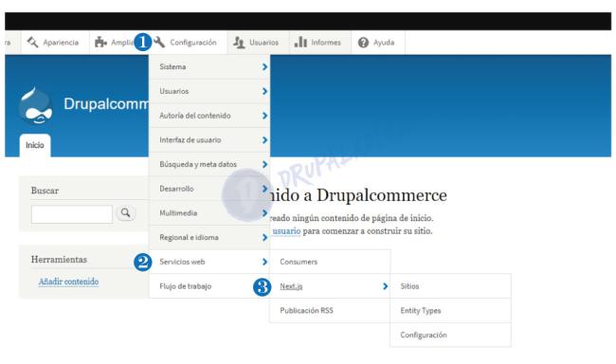Select Publicación RSS in the submenu
This screenshot has width=616, height=364.
click(x=330, y=311)
